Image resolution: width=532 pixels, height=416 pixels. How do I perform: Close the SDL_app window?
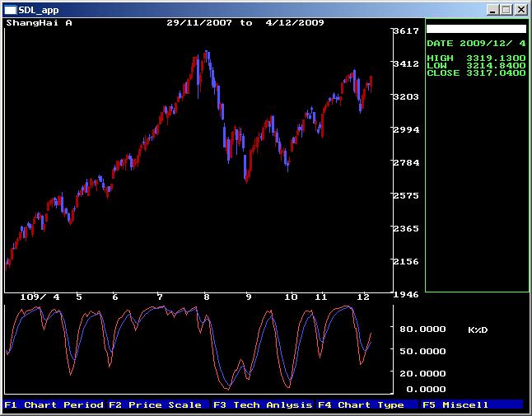click(520, 10)
